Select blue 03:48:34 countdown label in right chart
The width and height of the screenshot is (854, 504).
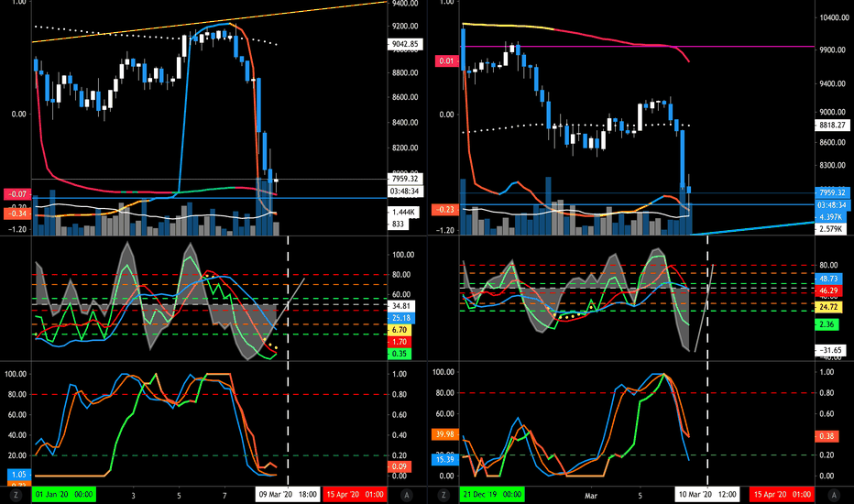[x=832, y=205]
